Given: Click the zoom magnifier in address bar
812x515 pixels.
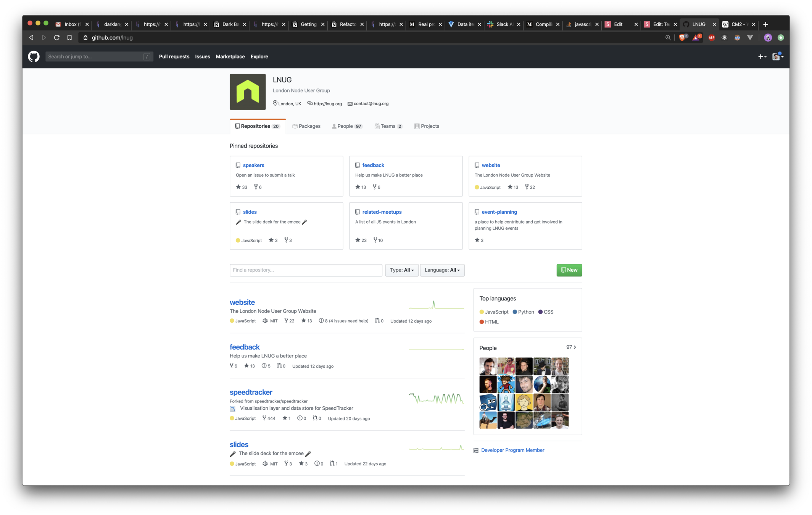Looking at the screenshot, I should [x=668, y=37].
